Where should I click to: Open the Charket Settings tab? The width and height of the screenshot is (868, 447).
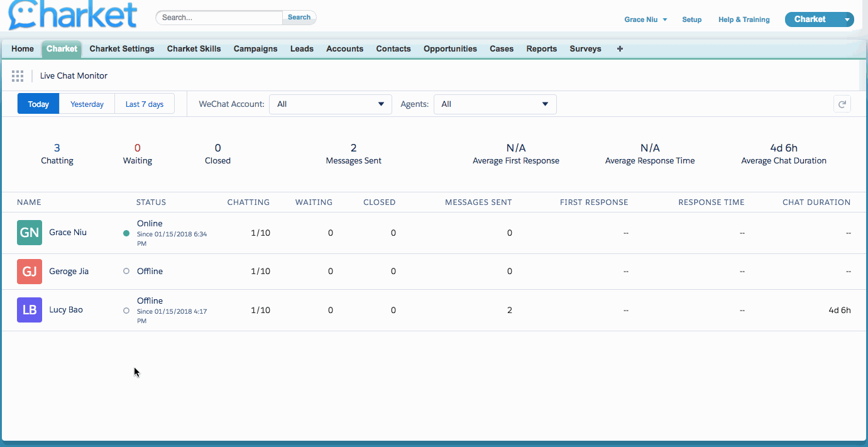tap(122, 48)
